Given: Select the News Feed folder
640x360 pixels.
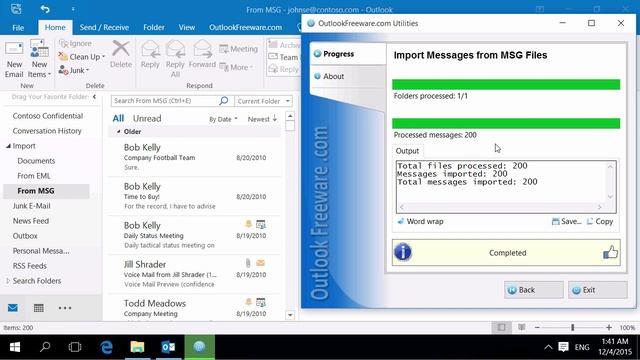Looking at the screenshot, I should (x=31, y=221).
